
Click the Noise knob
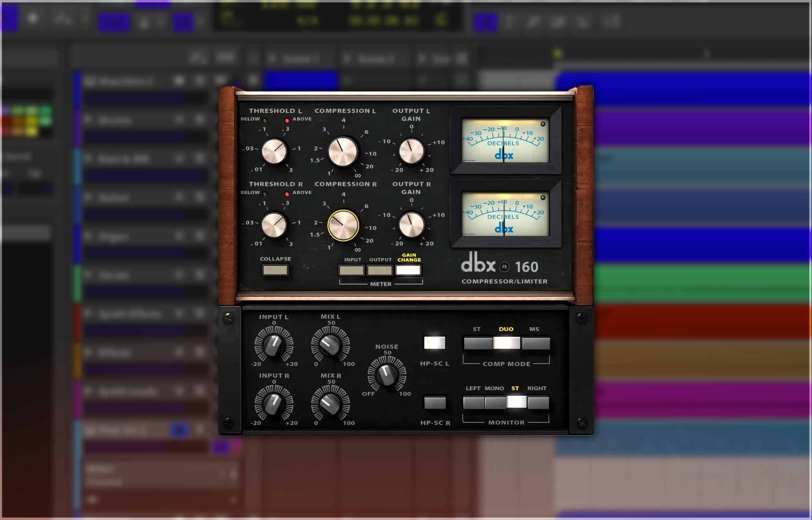[x=387, y=374]
